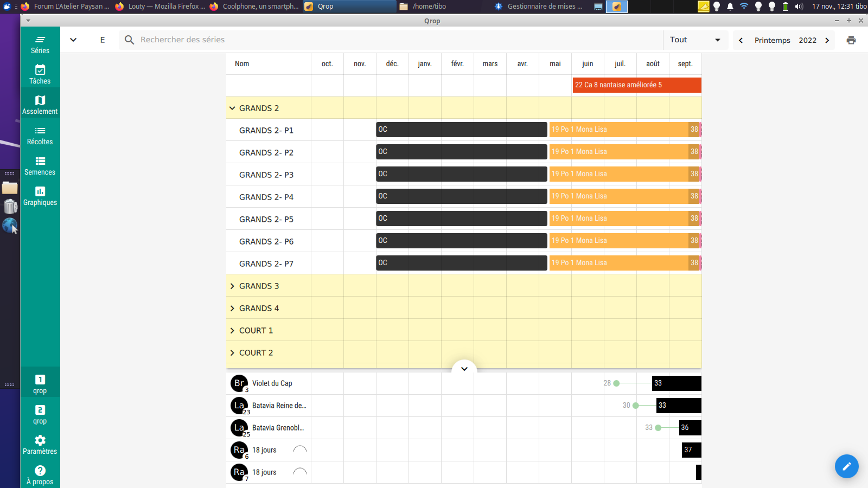Switch to first qrop database
Screen dimensions: 868x488
pos(40,384)
